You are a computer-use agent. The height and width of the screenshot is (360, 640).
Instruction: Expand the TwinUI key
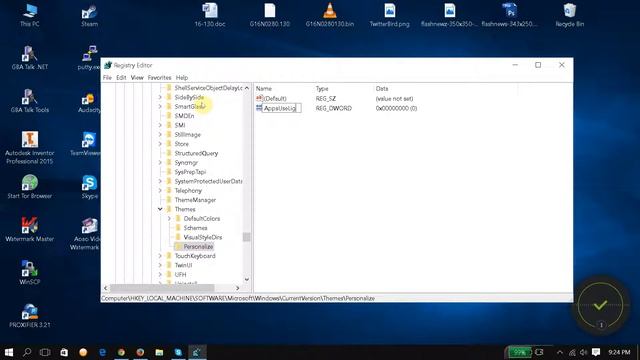[x=160, y=265]
